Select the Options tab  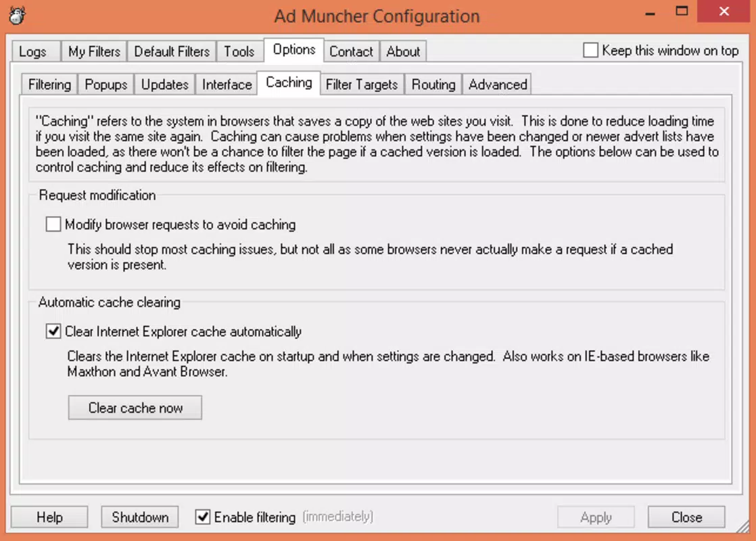pyautogui.click(x=293, y=49)
